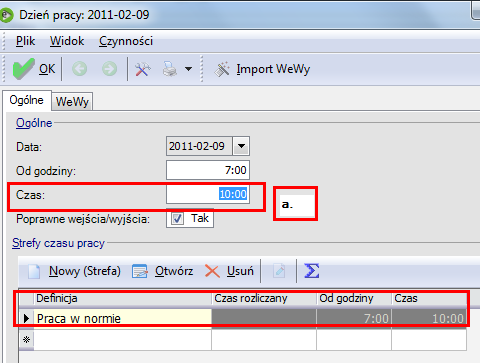The width and height of the screenshot is (480, 363).
Task: Select the Ogólne tab
Action: click(27, 100)
